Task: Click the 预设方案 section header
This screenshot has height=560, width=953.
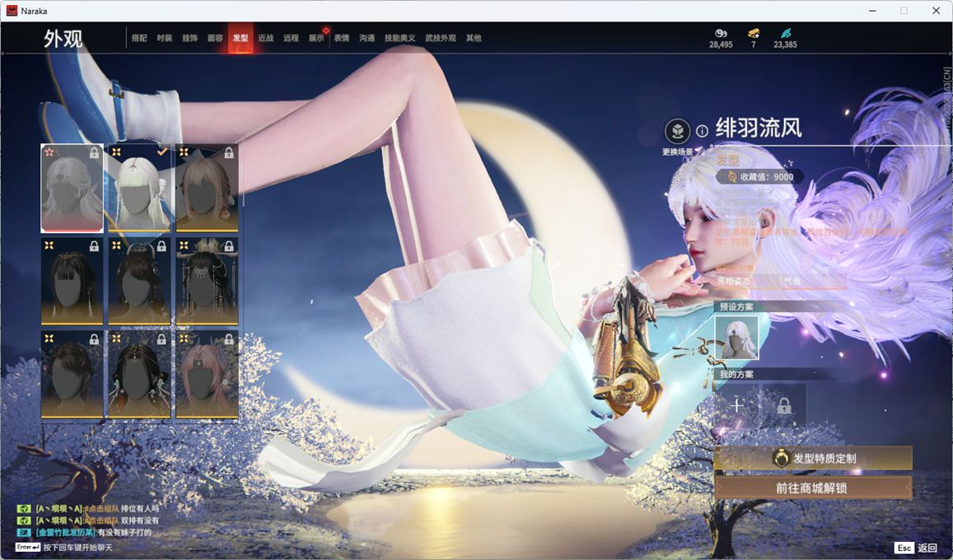Action: click(736, 306)
